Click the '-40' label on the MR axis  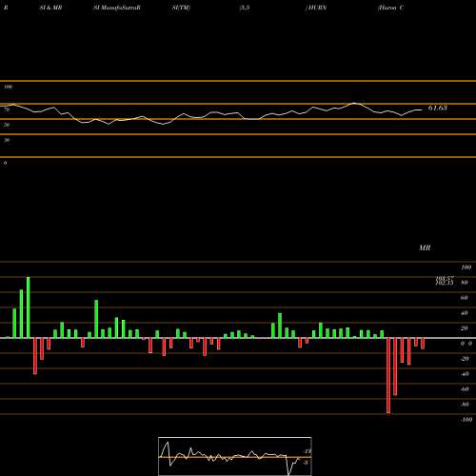coord(465,374)
